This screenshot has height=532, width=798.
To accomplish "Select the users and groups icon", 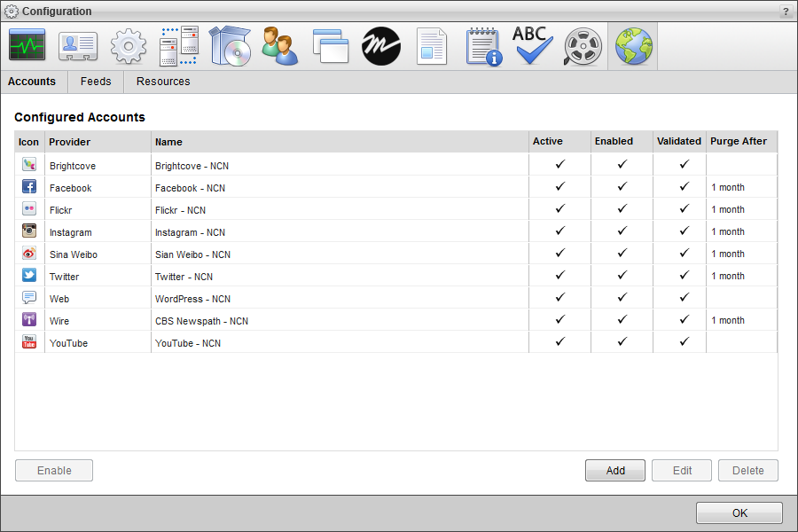I will [x=279, y=45].
